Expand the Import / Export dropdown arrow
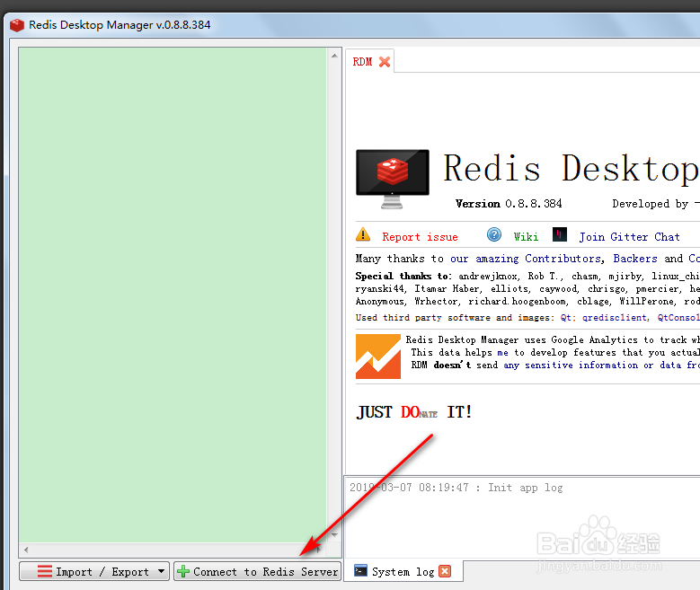Viewport: 700px width, 590px height. pos(161,571)
